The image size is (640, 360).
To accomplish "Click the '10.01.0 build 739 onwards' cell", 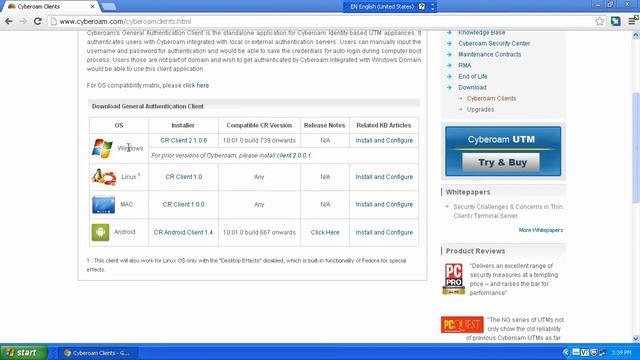I will click(259, 140).
